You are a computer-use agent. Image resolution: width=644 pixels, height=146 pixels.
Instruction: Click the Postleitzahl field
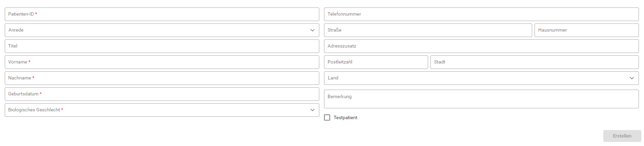click(x=376, y=62)
